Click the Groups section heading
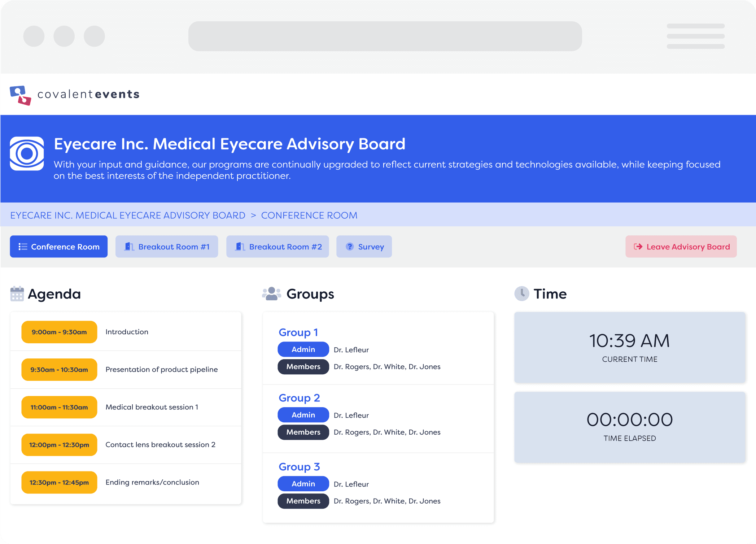 (310, 294)
